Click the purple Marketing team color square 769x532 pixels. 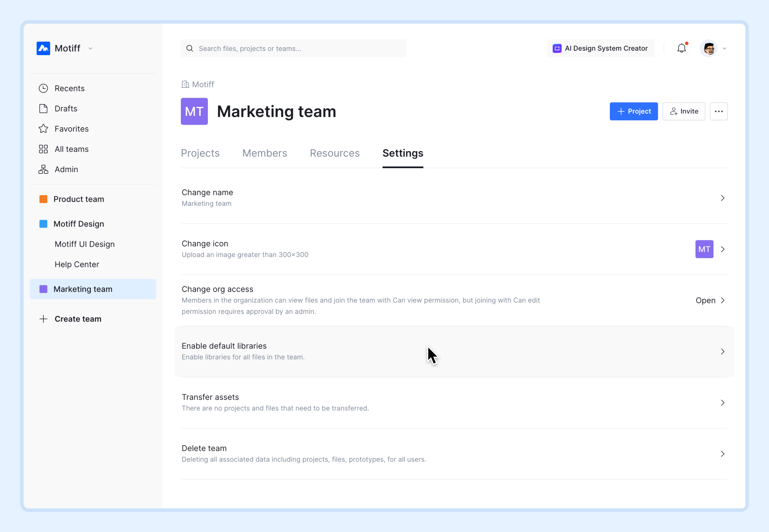pos(43,289)
